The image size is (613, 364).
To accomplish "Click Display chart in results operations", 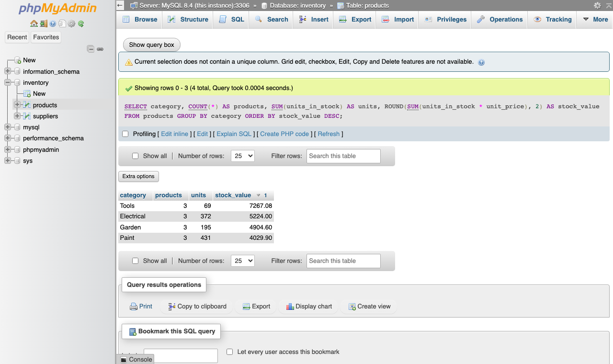I will click(x=309, y=307).
